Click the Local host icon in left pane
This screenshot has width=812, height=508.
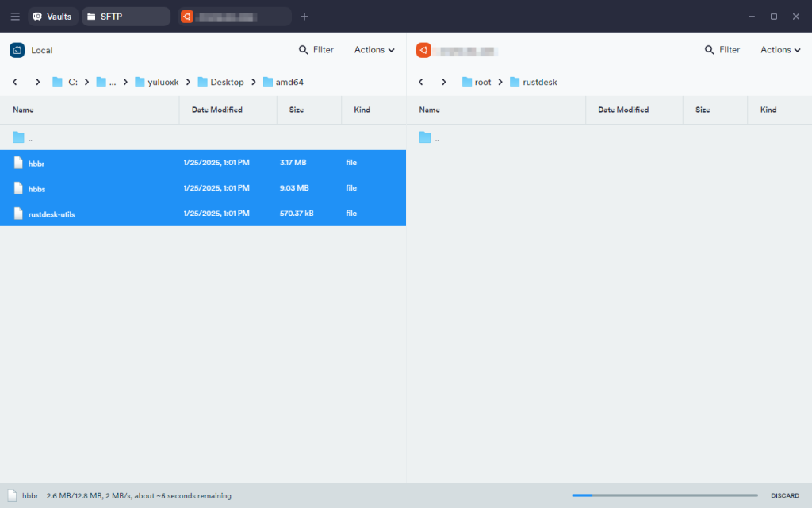pos(17,50)
